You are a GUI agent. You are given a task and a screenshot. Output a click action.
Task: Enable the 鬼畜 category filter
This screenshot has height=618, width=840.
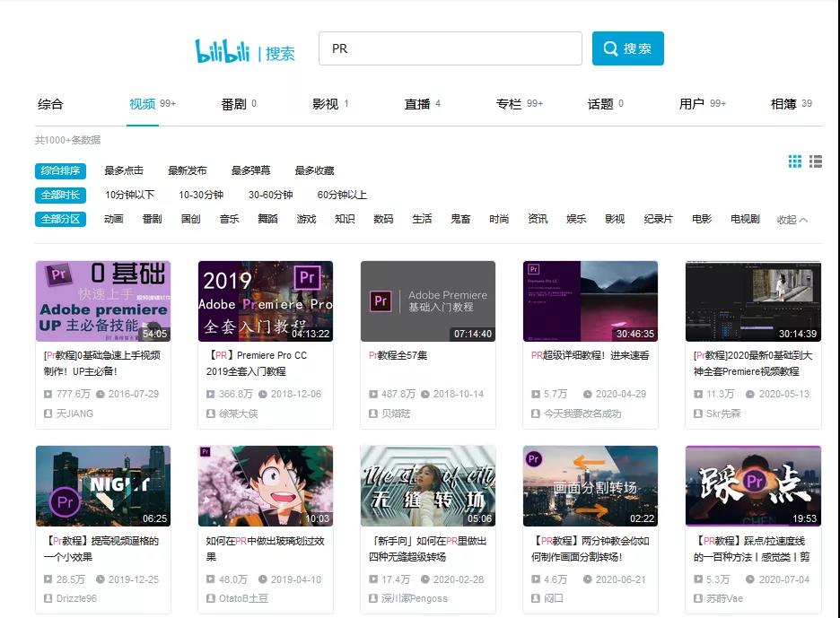(x=460, y=218)
